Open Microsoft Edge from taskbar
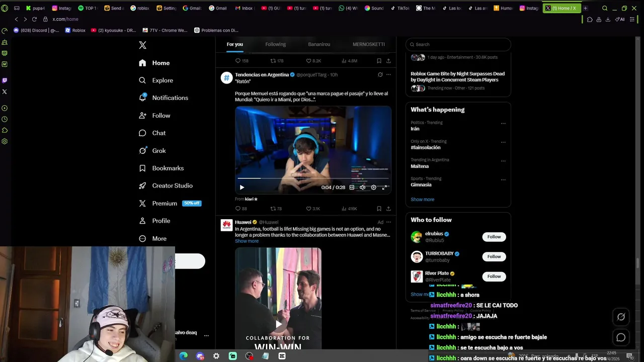 [184, 356]
